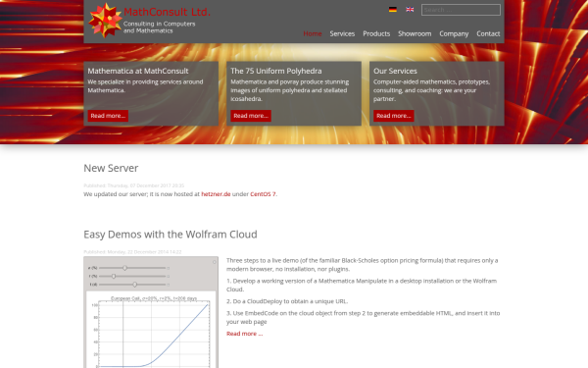
Task: Read more about The 75 Uniform Polyhedra
Action: click(251, 116)
